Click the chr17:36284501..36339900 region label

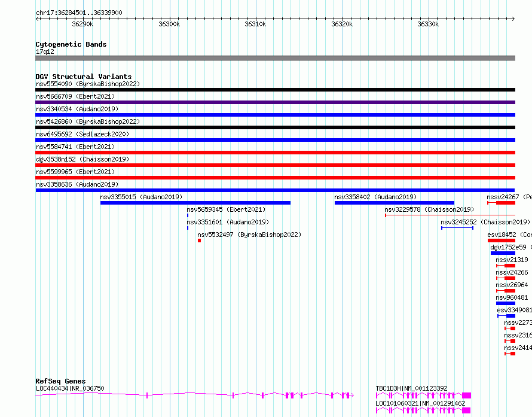(79, 13)
